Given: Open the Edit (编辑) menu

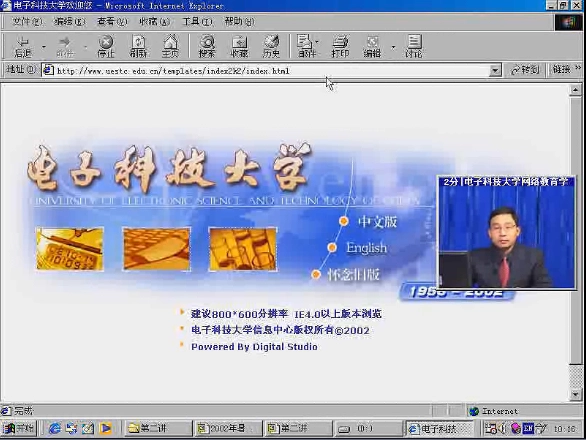Looking at the screenshot, I should [x=70, y=22].
